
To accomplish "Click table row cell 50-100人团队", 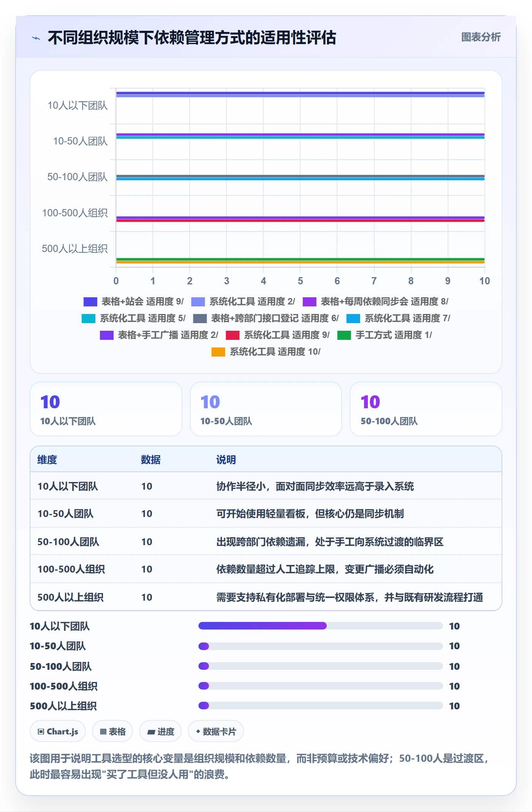I will click(x=68, y=542).
